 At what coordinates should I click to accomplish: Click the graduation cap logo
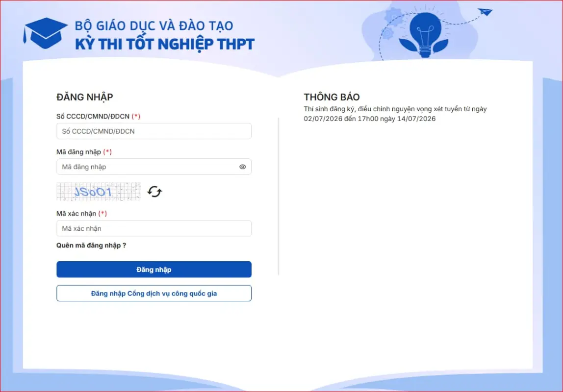point(45,33)
